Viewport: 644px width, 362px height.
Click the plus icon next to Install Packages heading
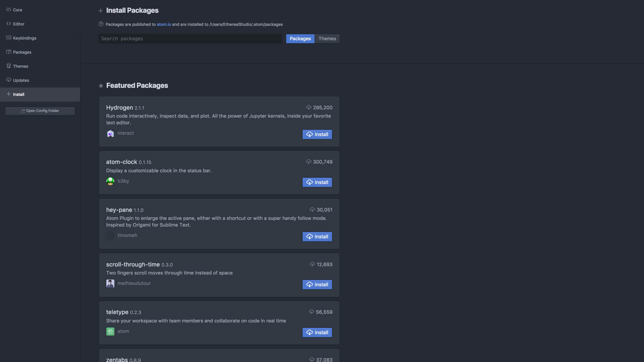101,11
